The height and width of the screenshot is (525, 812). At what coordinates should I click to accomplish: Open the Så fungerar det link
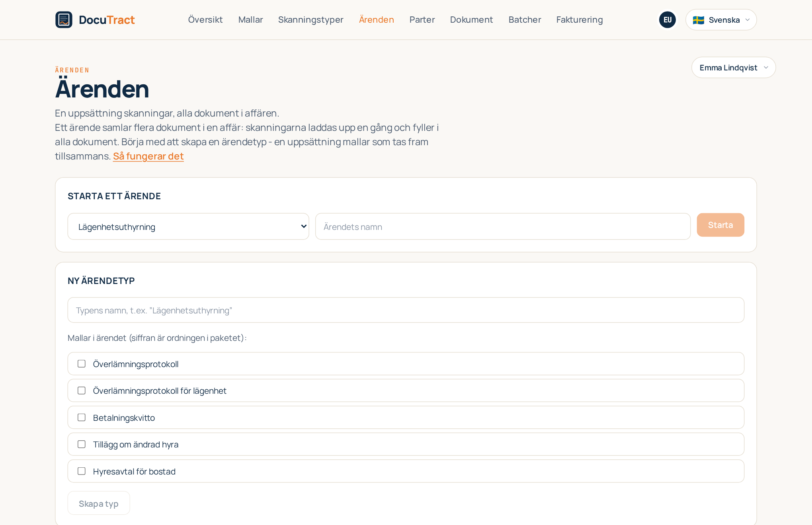coord(148,156)
